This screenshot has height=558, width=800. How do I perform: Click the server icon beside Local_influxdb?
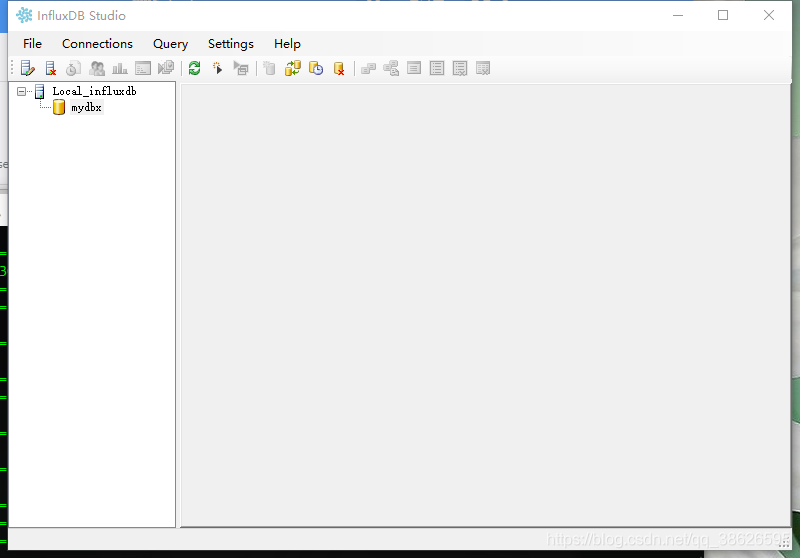[x=40, y=92]
